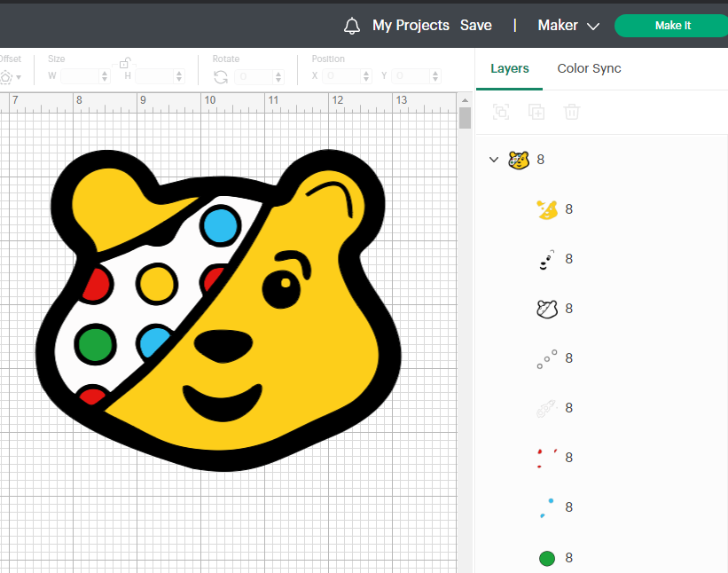The image size is (728, 573).
Task: Select the black eye and mouth layer
Action: coord(547,259)
